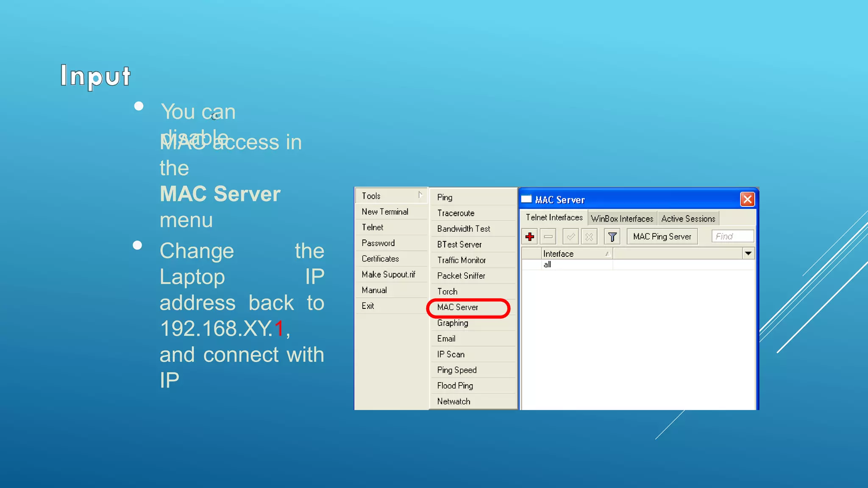Viewport: 868px width, 488px height.
Task: Focus the Find search field
Action: click(733, 236)
